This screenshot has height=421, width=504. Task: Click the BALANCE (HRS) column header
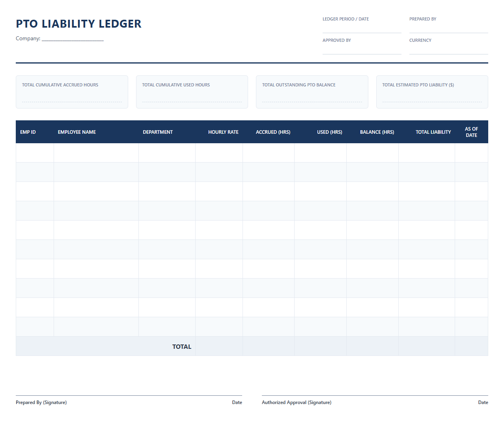pos(373,132)
